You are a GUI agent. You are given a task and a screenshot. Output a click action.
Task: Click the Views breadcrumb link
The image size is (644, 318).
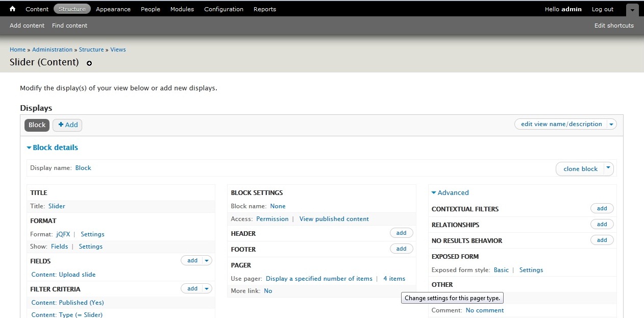point(118,50)
